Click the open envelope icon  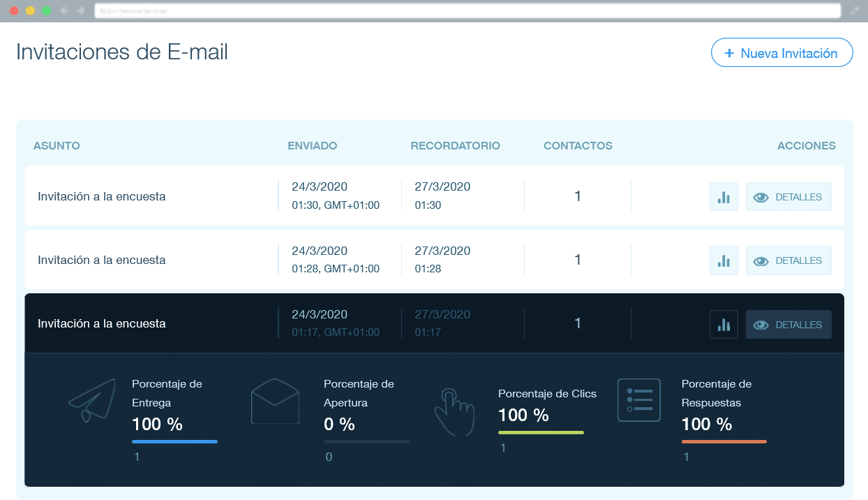click(275, 401)
